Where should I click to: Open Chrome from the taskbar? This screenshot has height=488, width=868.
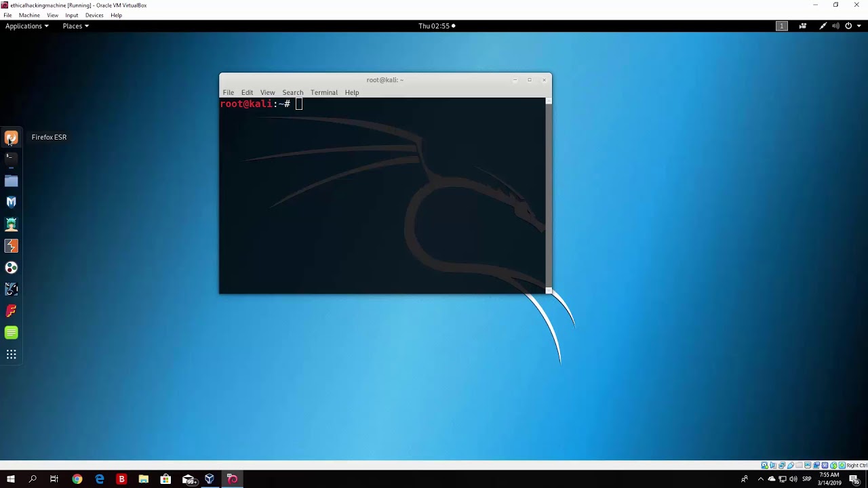point(77,479)
